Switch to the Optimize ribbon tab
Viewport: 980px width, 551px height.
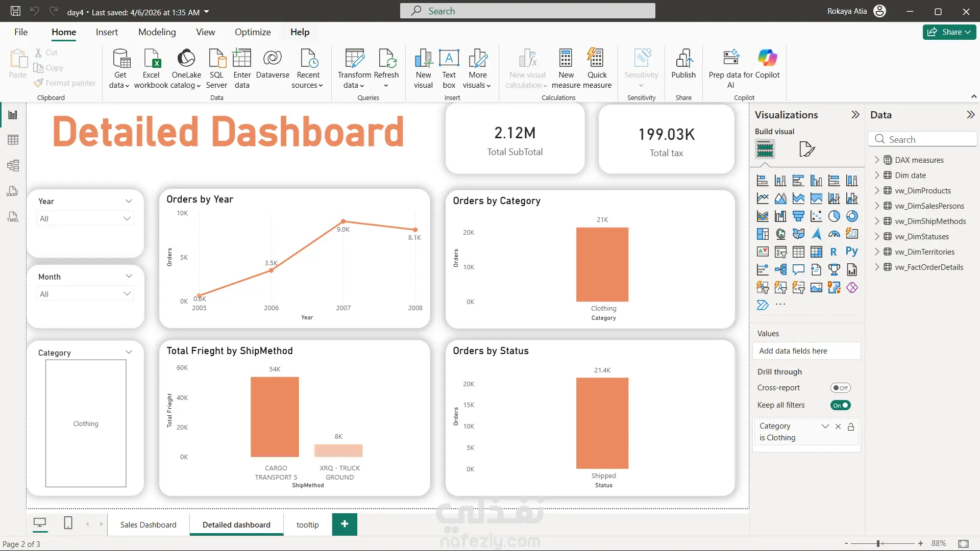(253, 32)
